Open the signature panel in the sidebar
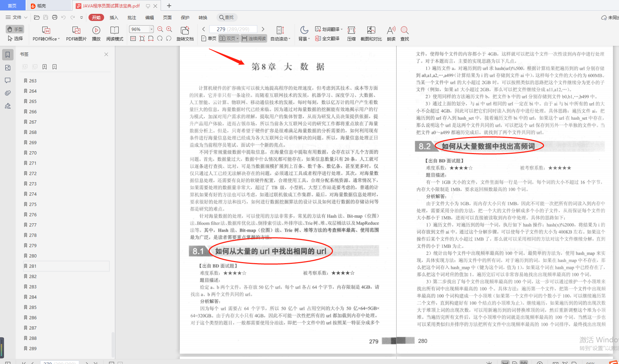This screenshot has height=364, width=619. (8, 106)
